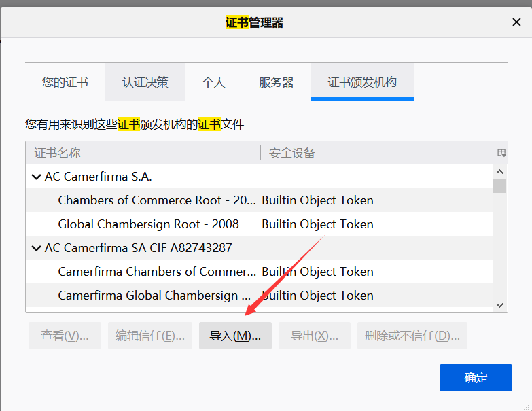The width and height of the screenshot is (532, 411).
Task: Select Chambers of Commerce Root certificate row
Action: [260, 200]
